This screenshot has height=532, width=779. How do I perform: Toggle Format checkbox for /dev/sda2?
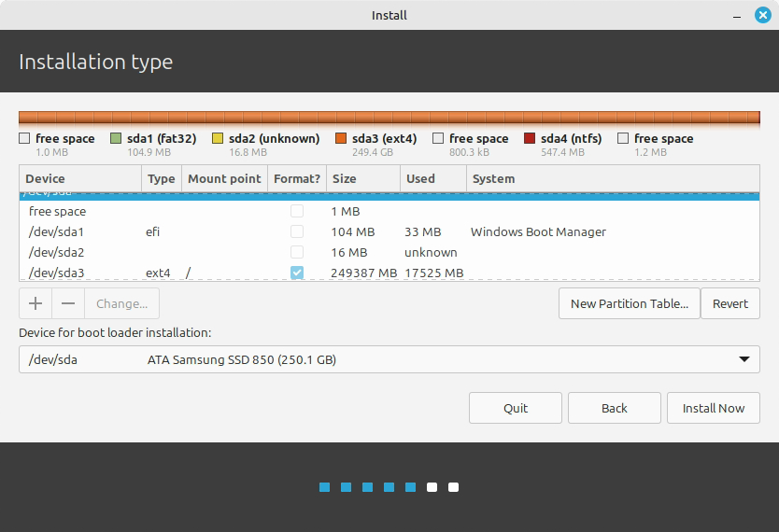297,252
